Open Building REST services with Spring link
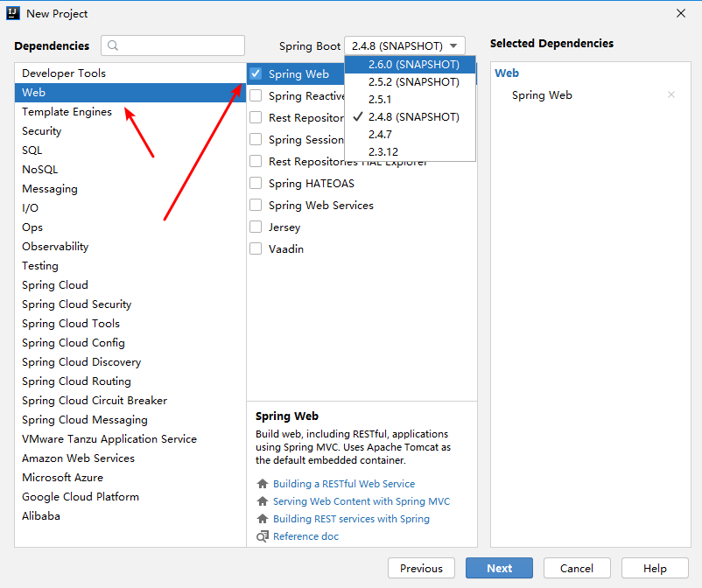702x588 pixels. [x=352, y=519]
